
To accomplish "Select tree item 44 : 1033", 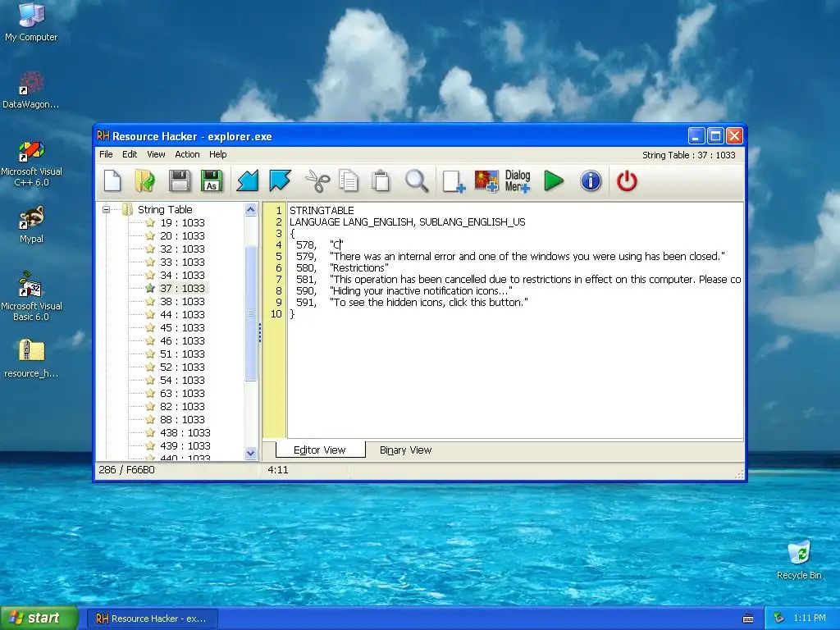I will click(182, 314).
